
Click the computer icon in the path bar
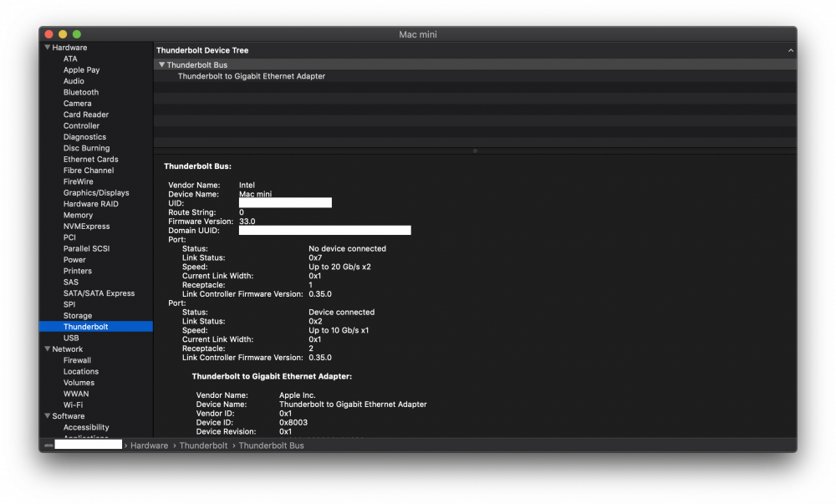[x=48, y=445]
